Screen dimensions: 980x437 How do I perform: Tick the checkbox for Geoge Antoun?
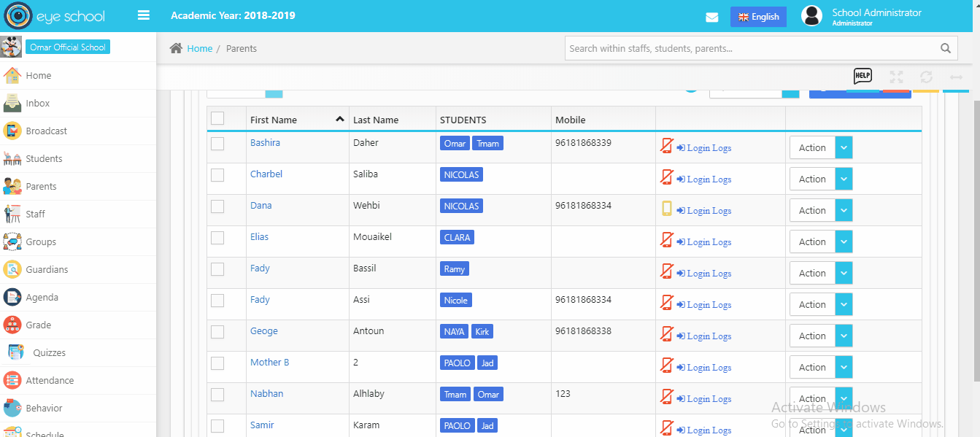(217, 332)
